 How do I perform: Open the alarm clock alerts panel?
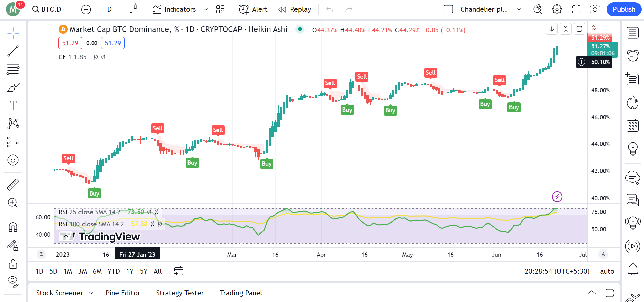coord(633,56)
